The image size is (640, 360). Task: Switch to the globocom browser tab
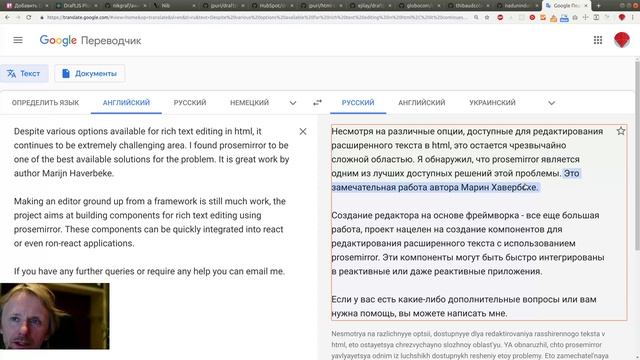click(420, 6)
